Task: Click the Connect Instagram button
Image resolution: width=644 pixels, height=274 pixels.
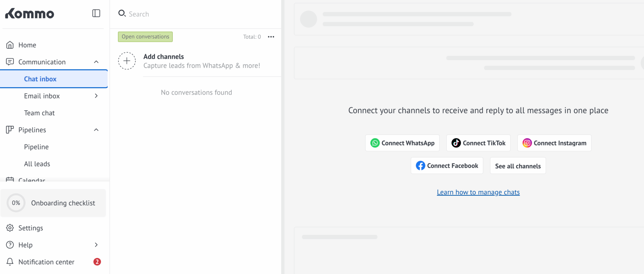Action: pos(554,143)
